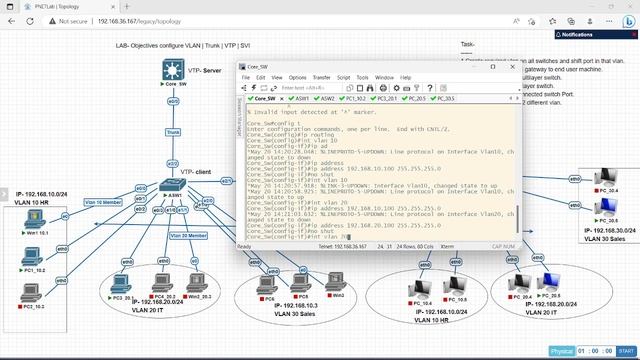The image size is (640, 360).
Task: Select the PC_20.5 node in bottom-right ellipse
Action: pos(549,283)
